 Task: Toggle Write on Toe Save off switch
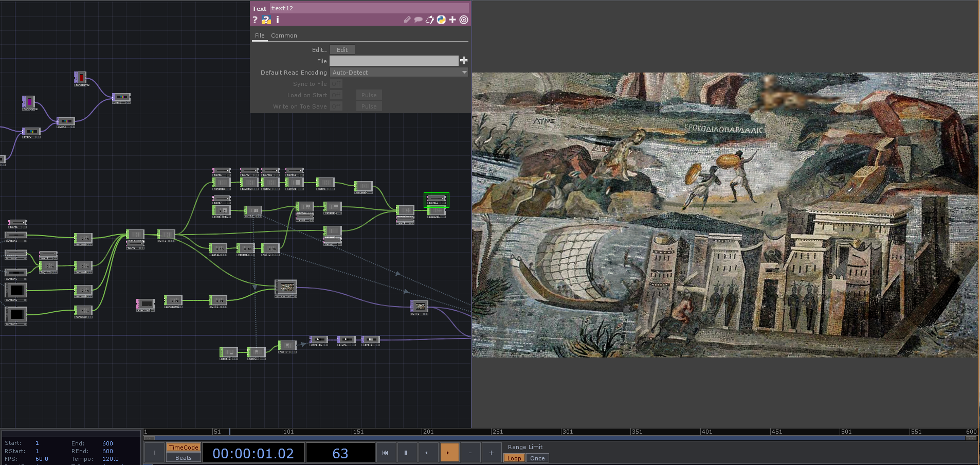tap(336, 106)
